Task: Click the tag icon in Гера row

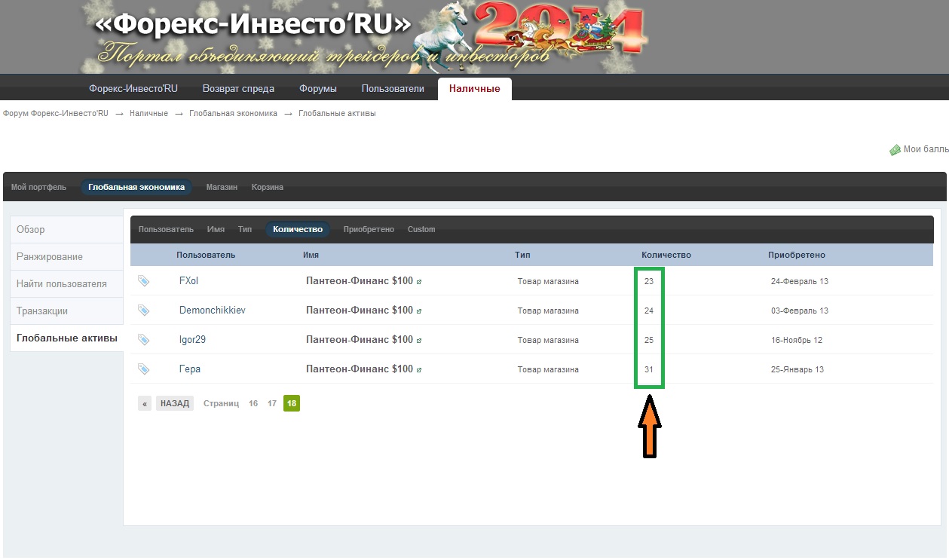Action: 143,369
